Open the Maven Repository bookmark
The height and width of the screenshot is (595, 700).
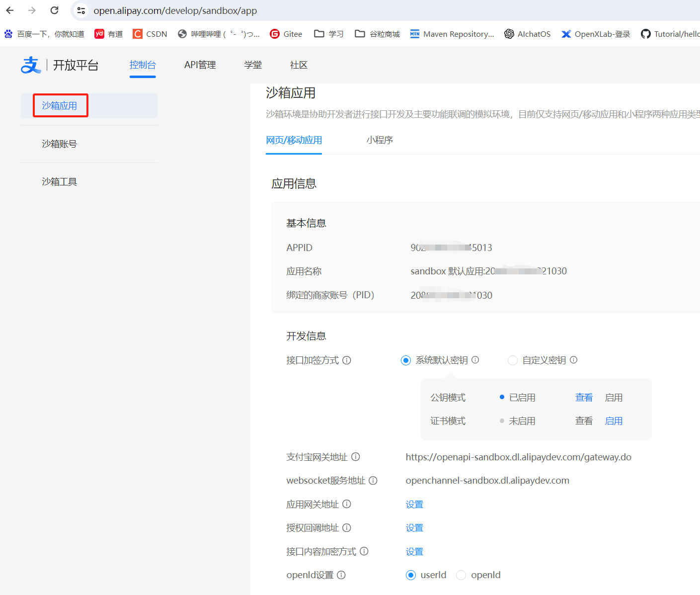[452, 34]
